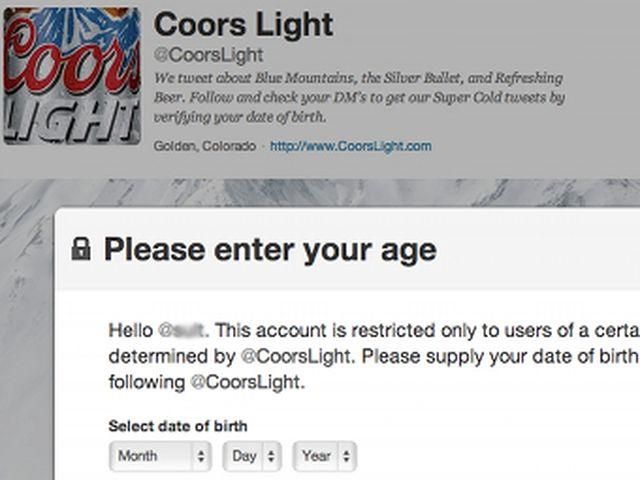Click the Coors Light profile name title

pyautogui.click(x=243, y=24)
